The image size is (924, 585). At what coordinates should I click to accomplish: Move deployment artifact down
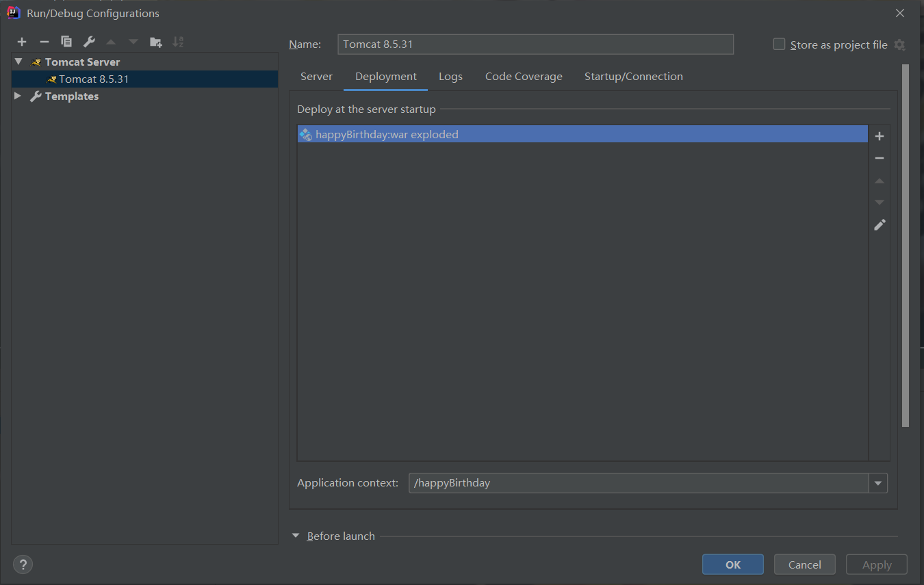coord(880,203)
